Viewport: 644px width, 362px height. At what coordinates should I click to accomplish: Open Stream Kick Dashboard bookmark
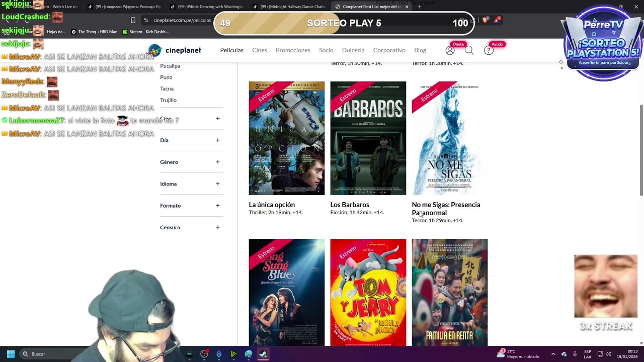(145, 32)
